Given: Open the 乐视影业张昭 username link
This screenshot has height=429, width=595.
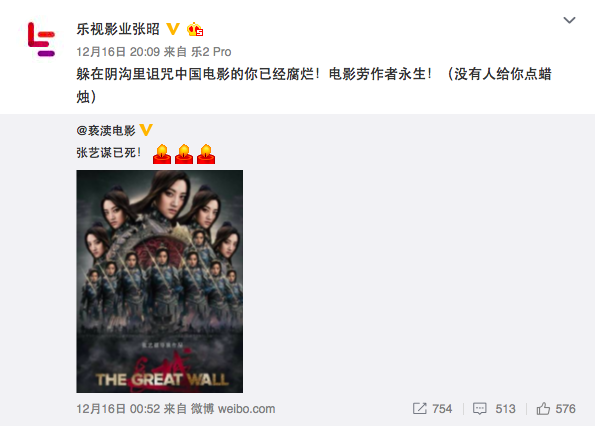Looking at the screenshot, I should (x=118, y=29).
